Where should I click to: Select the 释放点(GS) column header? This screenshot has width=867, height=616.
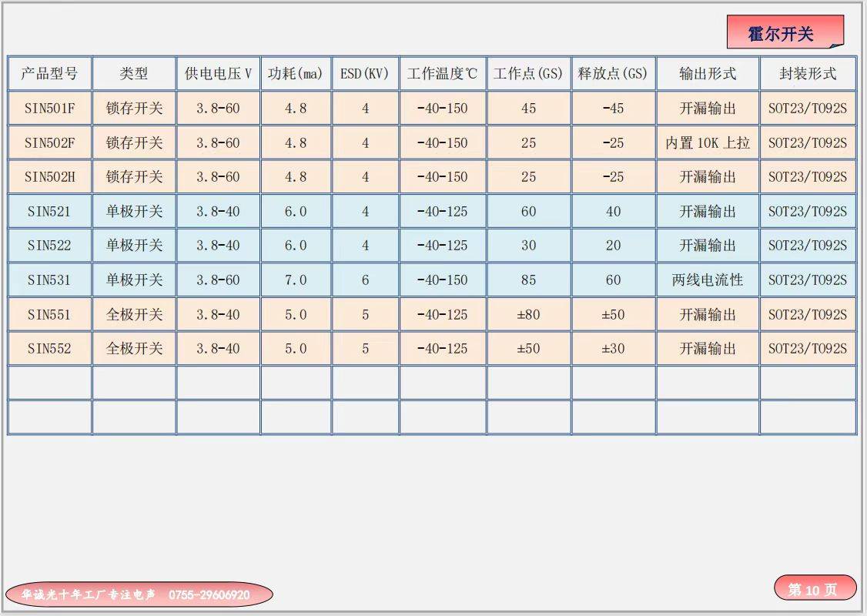[x=613, y=74]
